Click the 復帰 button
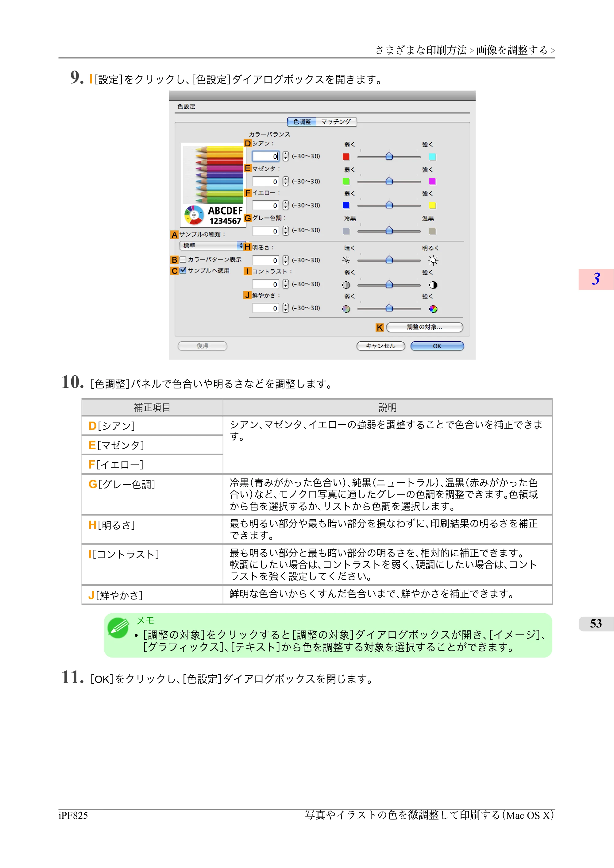614x868 pixels. pos(202,346)
